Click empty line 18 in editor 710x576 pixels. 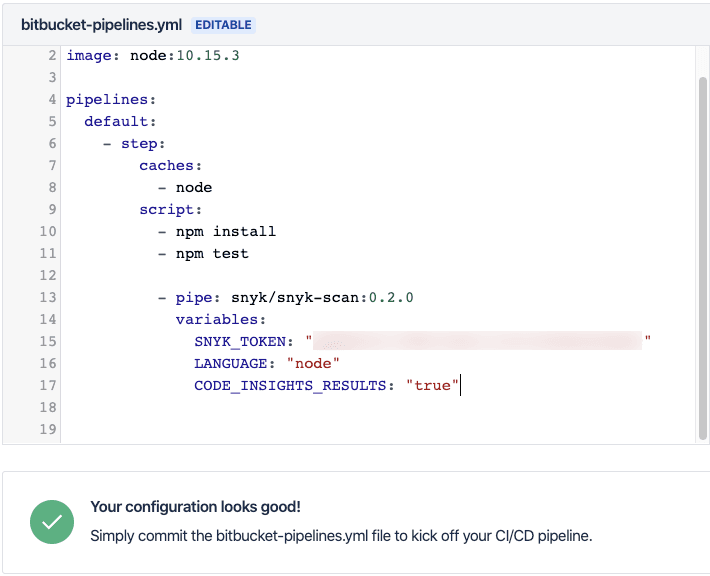point(378,408)
